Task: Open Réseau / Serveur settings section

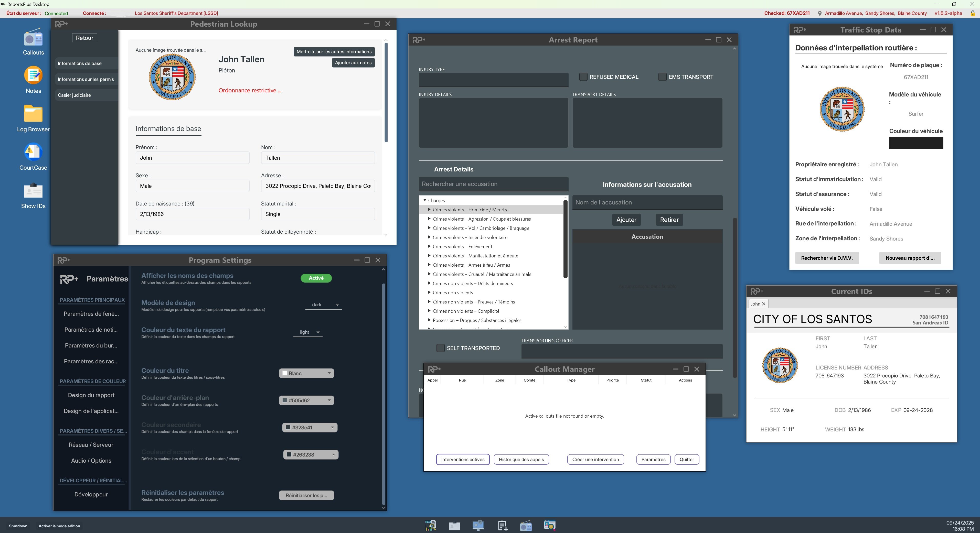Action: [x=91, y=445]
